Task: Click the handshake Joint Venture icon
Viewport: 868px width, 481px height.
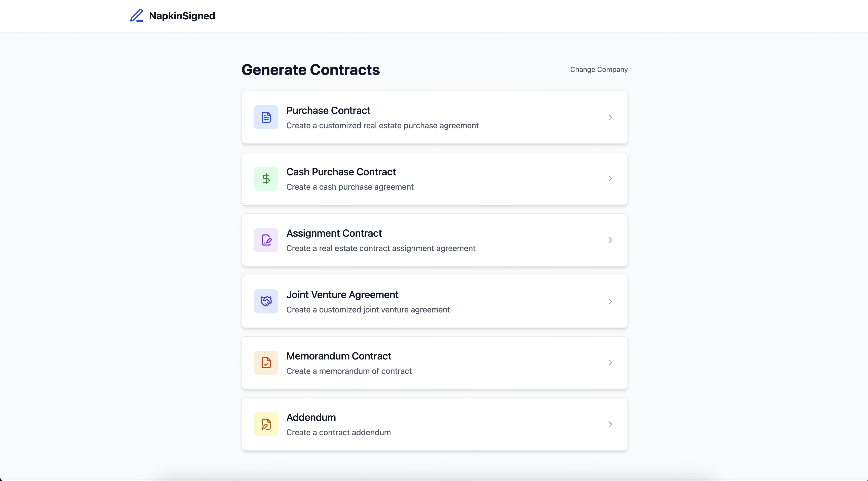Action: tap(266, 301)
